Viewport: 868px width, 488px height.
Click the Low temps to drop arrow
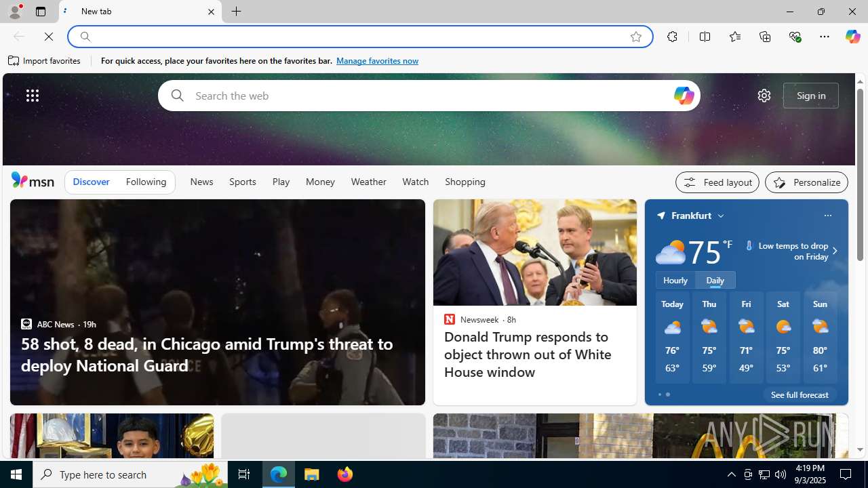(x=834, y=251)
